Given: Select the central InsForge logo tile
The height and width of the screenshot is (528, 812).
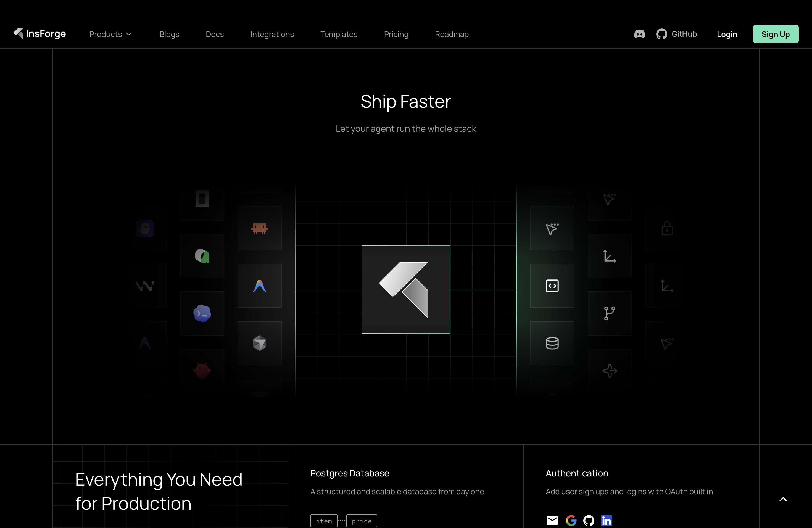Looking at the screenshot, I should tap(406, 290).
